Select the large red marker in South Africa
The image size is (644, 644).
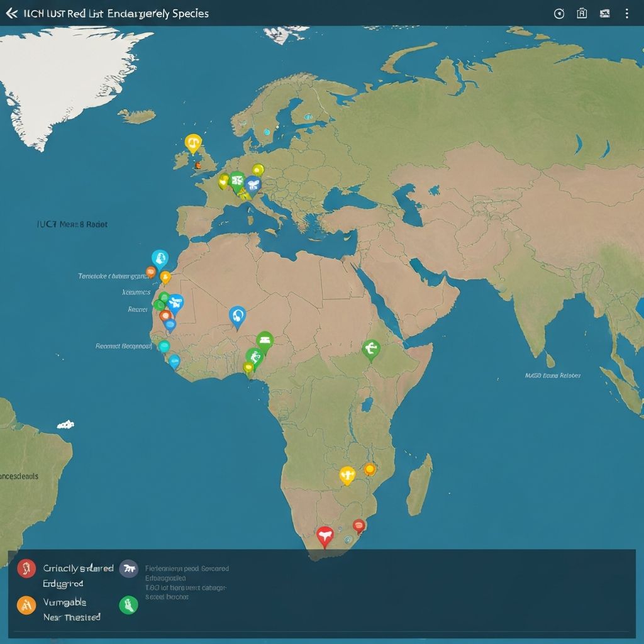click(x=325, y=536)
